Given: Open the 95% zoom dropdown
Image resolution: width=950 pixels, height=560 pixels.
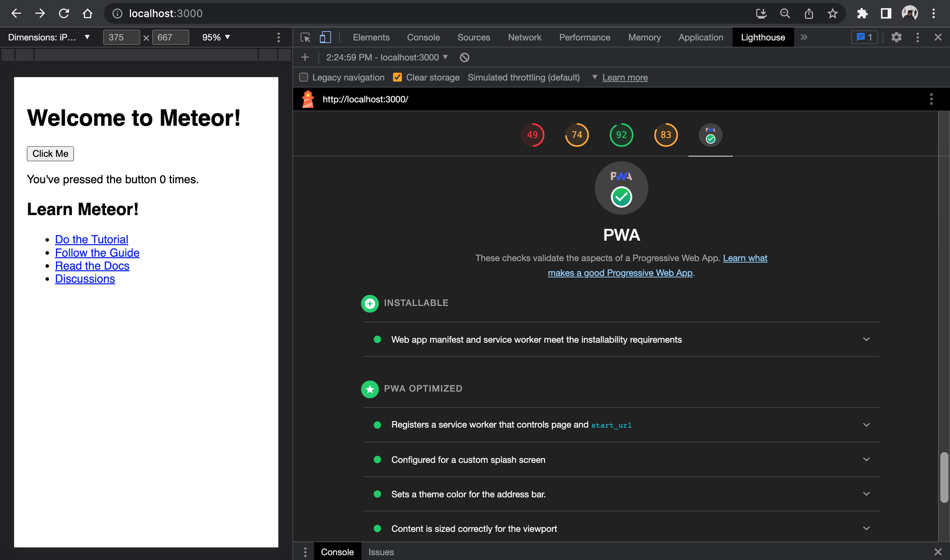Looking at the screenshot, I should (x=216, y=37).
